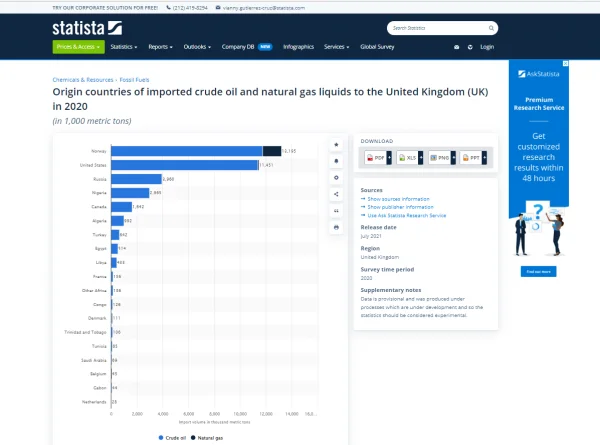Image resolution: width=600 pixels, height=445 pixels.
Task: Click the search magnifier icon
Action: [491, 28]
